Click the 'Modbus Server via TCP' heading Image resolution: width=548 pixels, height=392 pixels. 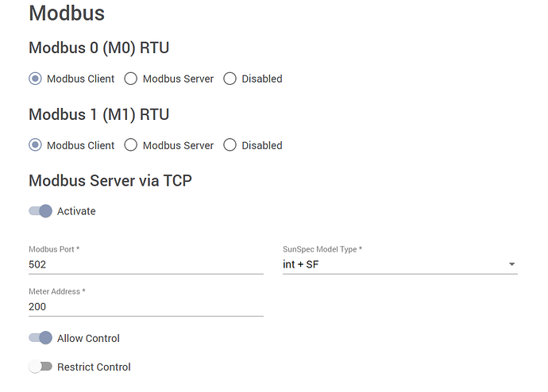click(110, 181)
